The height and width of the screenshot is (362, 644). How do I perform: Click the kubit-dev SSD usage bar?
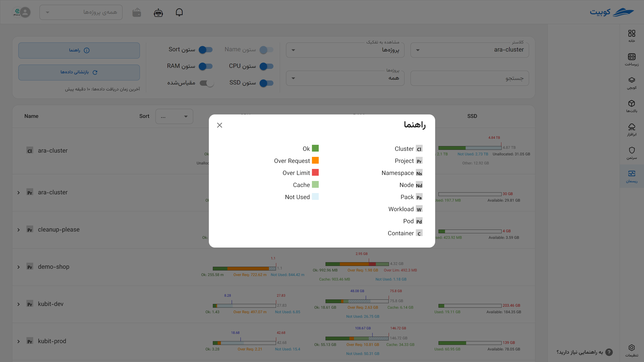point(470,306)
